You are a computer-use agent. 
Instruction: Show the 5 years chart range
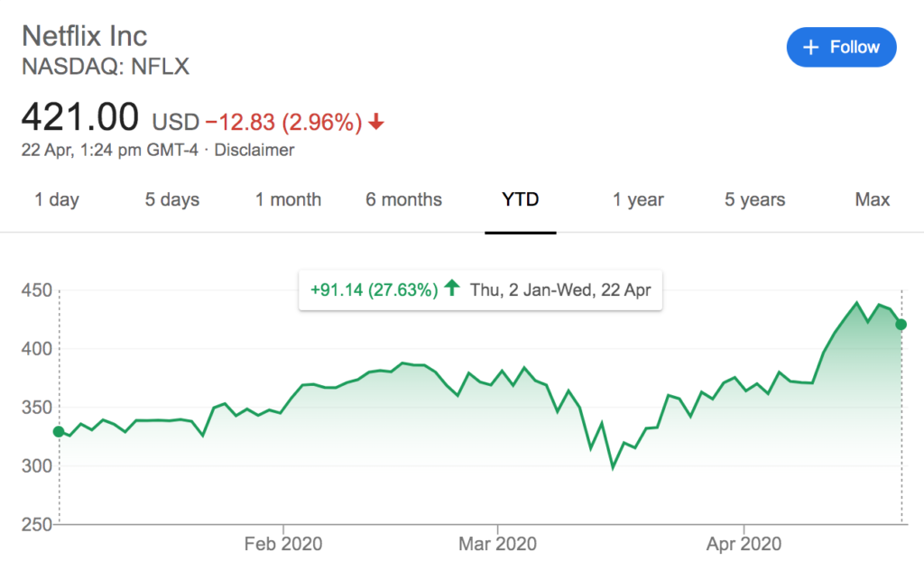[x=755, y=199]
